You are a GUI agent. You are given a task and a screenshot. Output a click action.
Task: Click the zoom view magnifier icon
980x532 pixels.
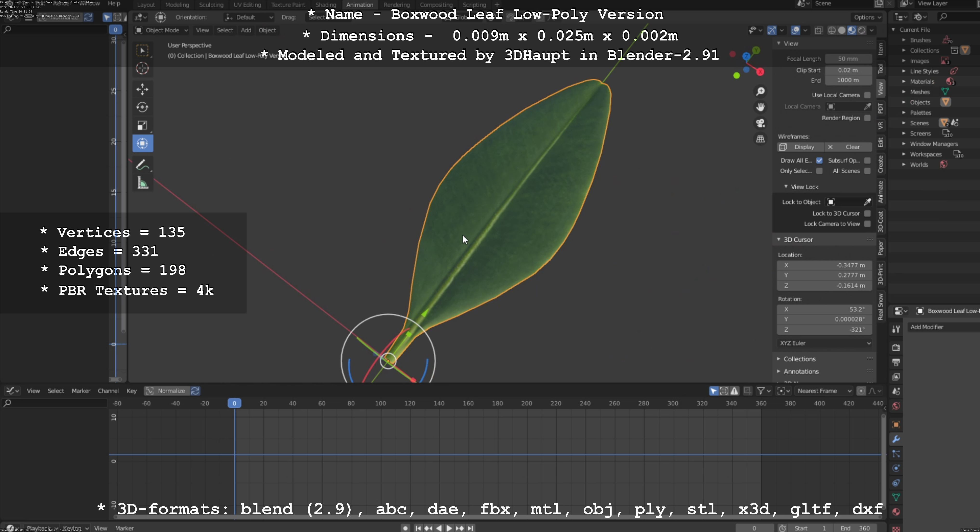click(x=760, y=91)
